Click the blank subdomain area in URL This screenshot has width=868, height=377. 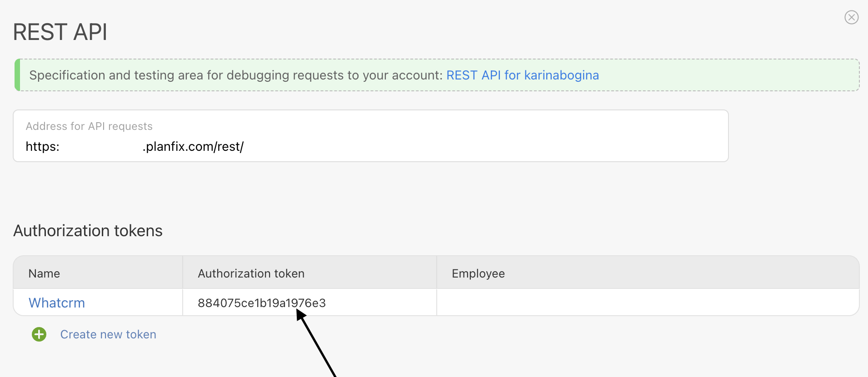pos(100,147)
